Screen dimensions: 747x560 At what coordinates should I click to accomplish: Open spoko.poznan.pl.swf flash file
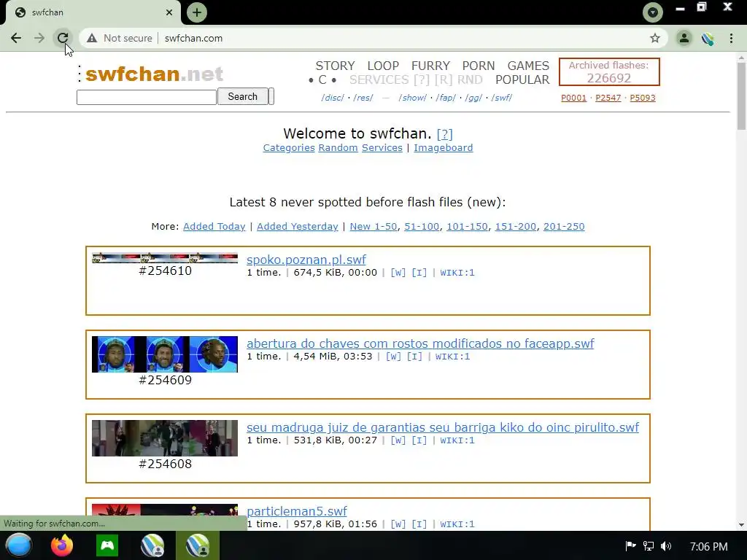pos(306,260)
